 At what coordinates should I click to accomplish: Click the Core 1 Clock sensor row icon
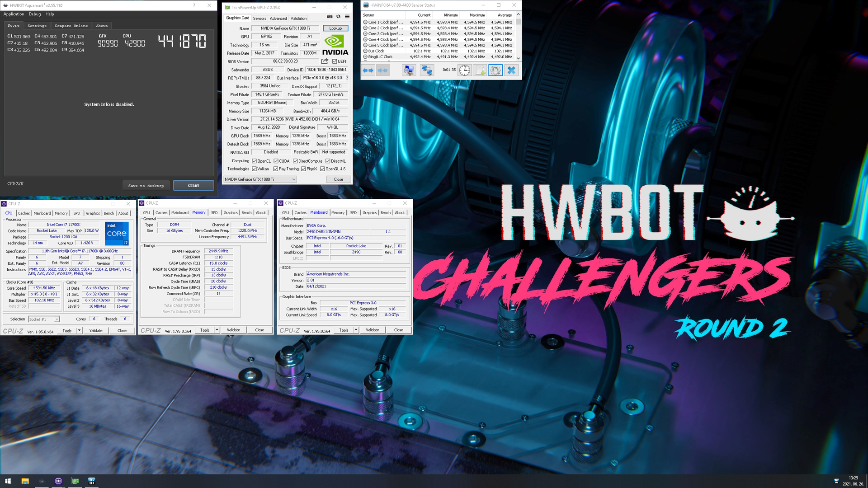(365, 22)
